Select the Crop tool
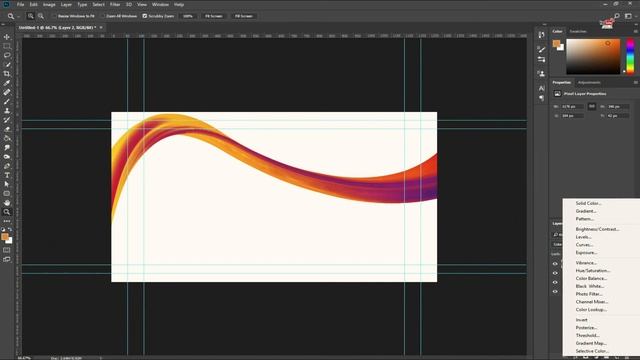Screen dimensions: 640x360 (7, 74)
